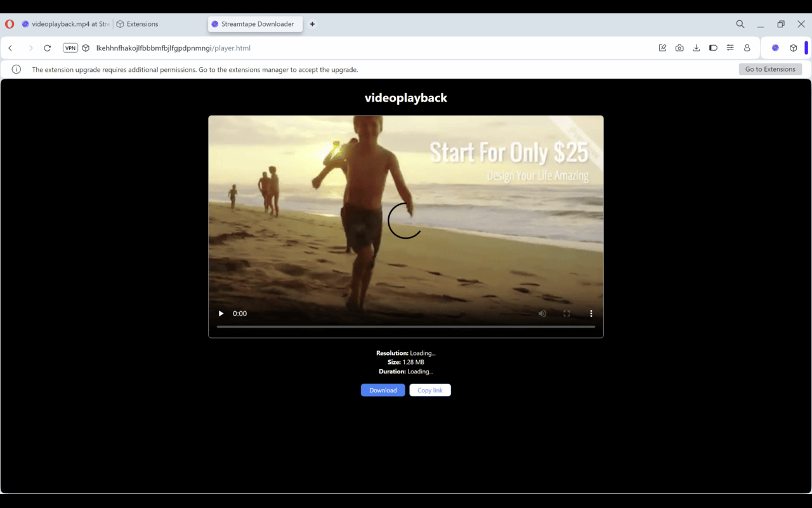Mute the video with the speaker icon

(542, 313)
